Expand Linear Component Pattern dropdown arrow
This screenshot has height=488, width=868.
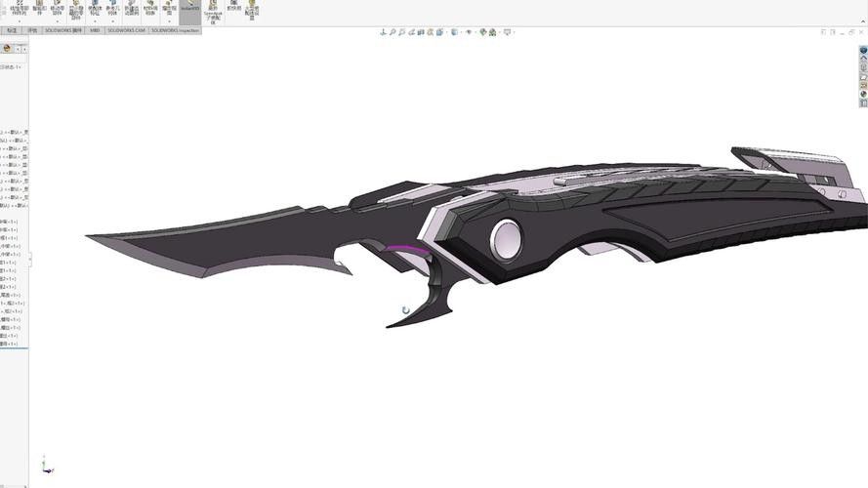pyautogui.click(x=20, y=21)
